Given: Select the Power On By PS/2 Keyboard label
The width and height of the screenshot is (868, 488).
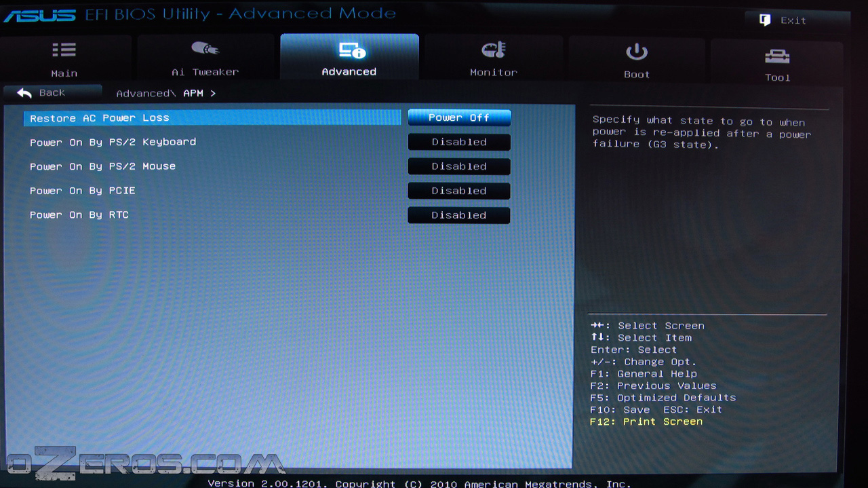Looking at the screenshot, I should click(x=113, y=142).
